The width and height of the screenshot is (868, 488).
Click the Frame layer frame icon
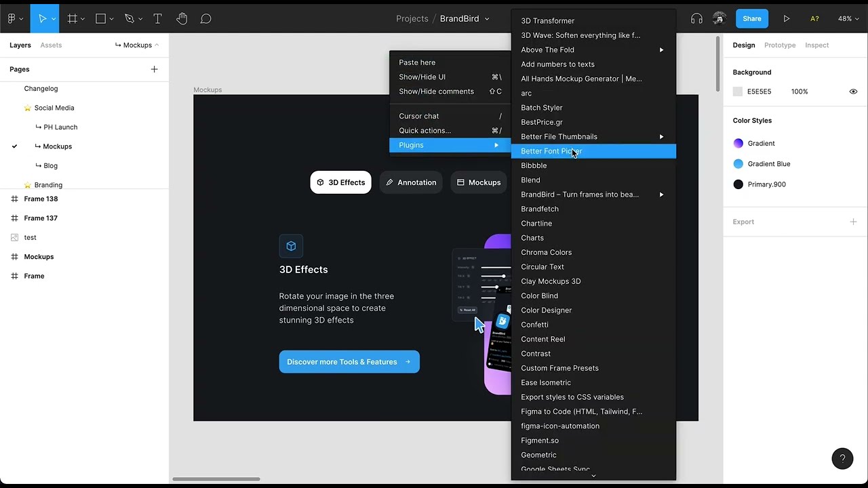click(x=15, y=276)
